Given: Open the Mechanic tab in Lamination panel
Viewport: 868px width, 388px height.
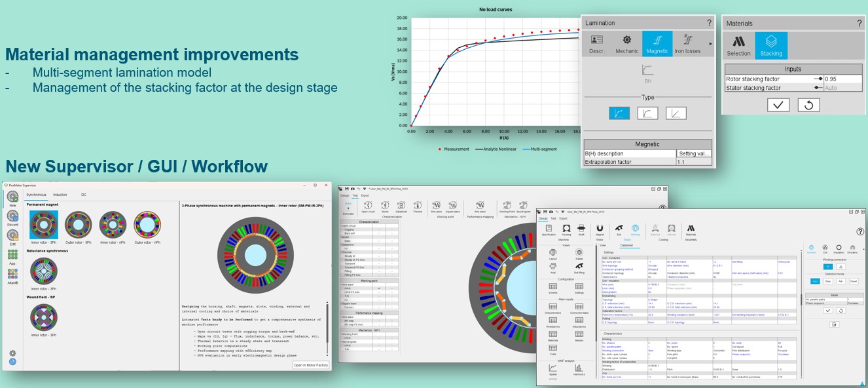Looking at the screenshot, I should (626, 44).
